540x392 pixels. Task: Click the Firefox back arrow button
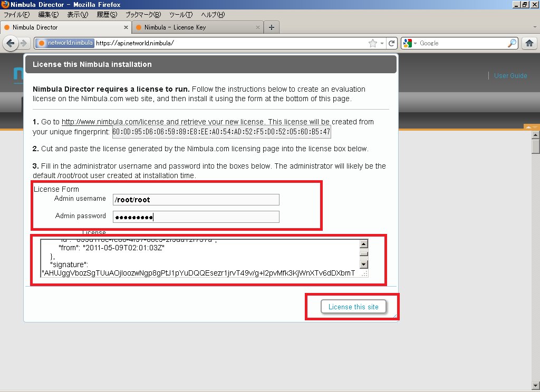(x=11, y=43)
